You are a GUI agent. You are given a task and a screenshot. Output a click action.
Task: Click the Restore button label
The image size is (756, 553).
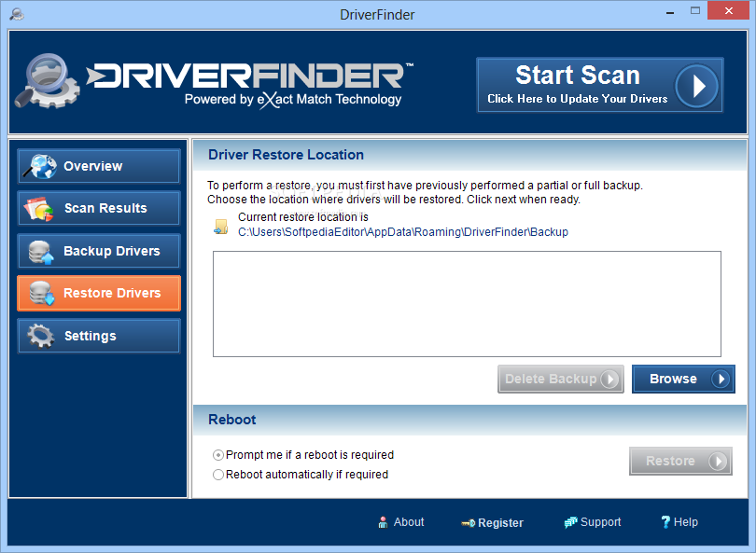[670, 461]
